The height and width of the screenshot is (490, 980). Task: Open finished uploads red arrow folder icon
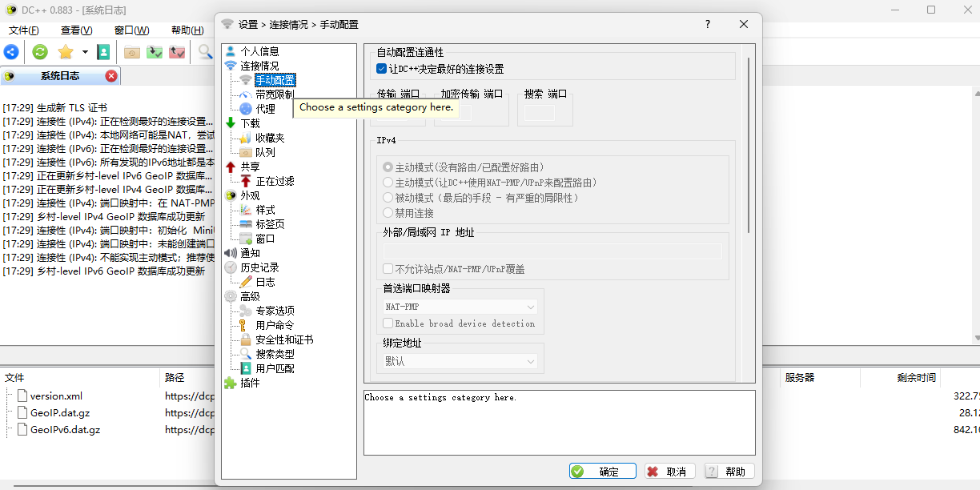click(x=177, y=52)
